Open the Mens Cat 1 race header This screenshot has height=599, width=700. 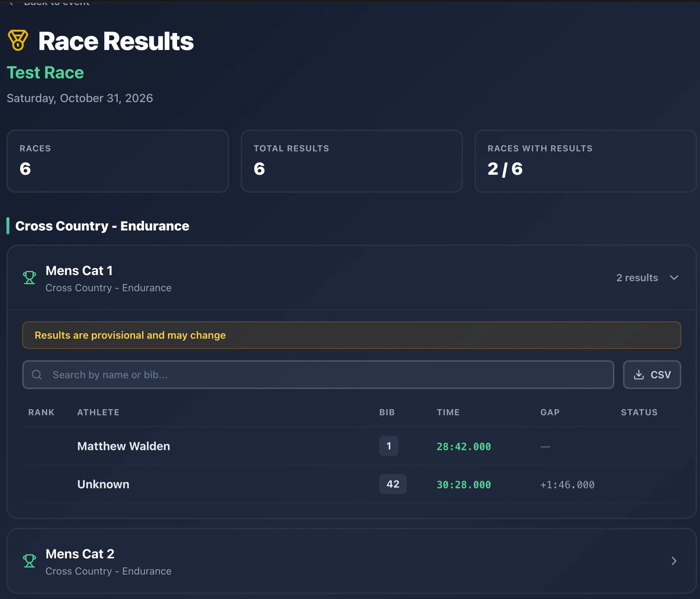351,278
